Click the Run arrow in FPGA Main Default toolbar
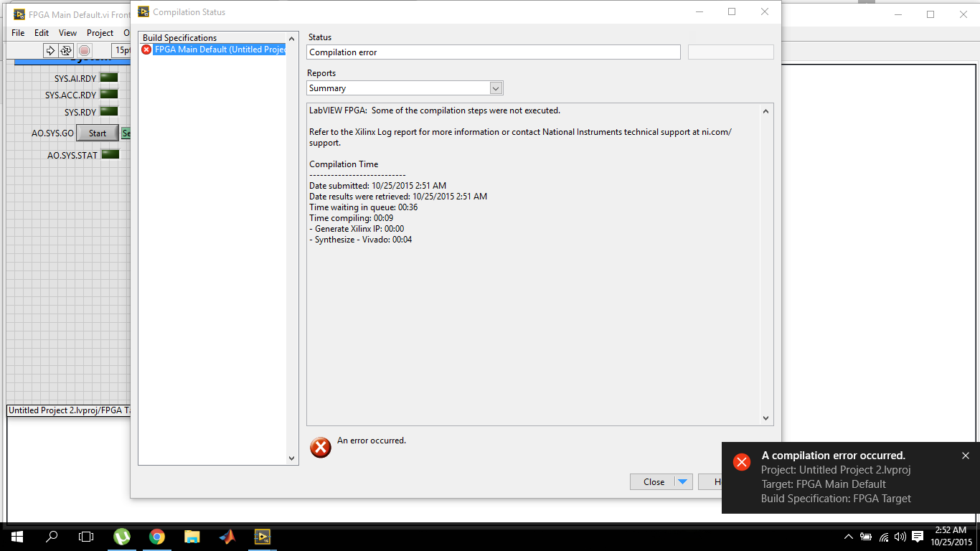 (50, 50)
